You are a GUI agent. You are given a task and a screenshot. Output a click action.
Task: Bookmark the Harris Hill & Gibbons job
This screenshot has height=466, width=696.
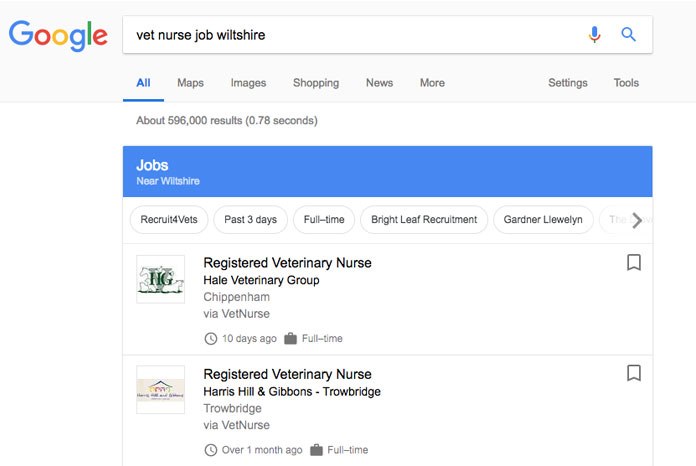(634, 373)
